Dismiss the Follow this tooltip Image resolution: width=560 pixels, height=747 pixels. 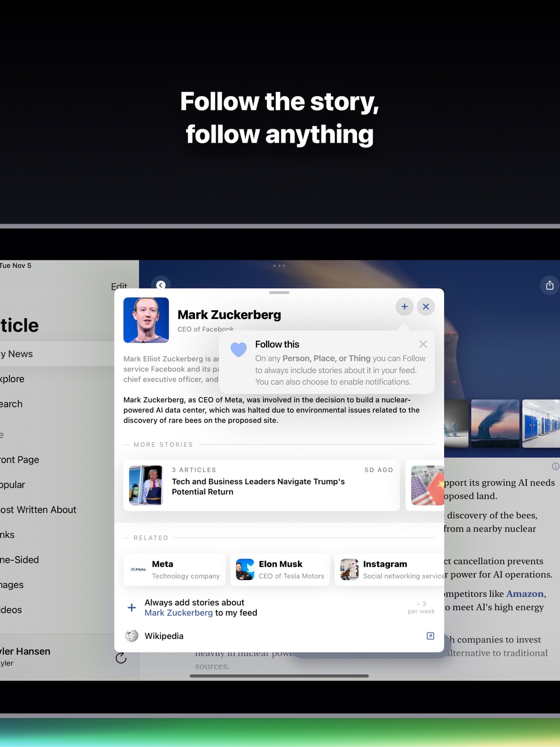pos(423,344)
